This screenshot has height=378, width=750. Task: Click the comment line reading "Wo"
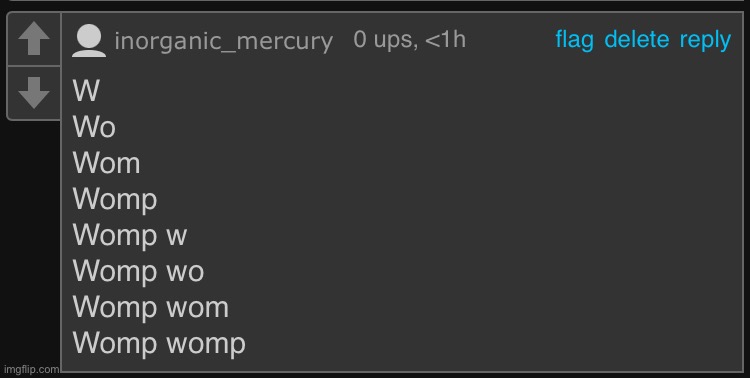click(x=94, y=127)
